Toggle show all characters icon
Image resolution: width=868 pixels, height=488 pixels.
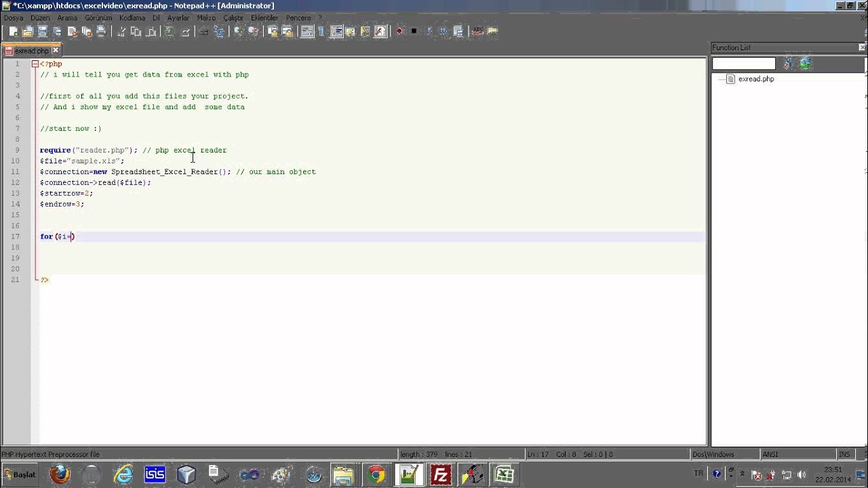[321, 31]
